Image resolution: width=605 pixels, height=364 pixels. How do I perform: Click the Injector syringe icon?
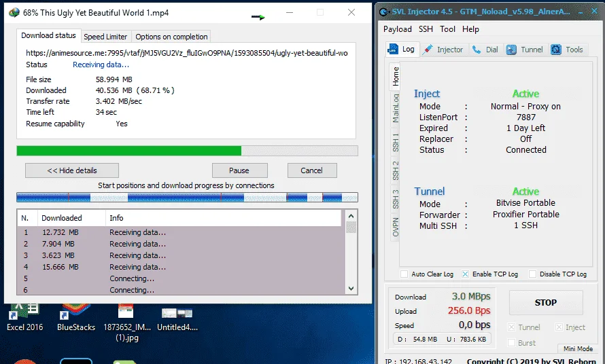[428, 50]
